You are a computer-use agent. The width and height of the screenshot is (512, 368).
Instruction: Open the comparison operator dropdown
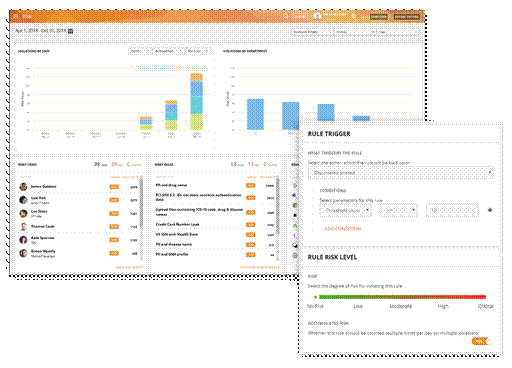pyautogui.click(x=398, y=210)
